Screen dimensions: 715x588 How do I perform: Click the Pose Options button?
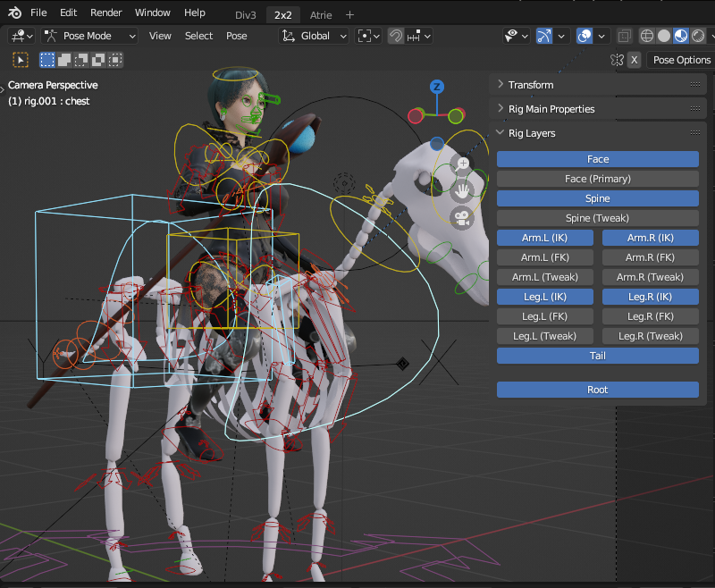click(x=680, y=60)
